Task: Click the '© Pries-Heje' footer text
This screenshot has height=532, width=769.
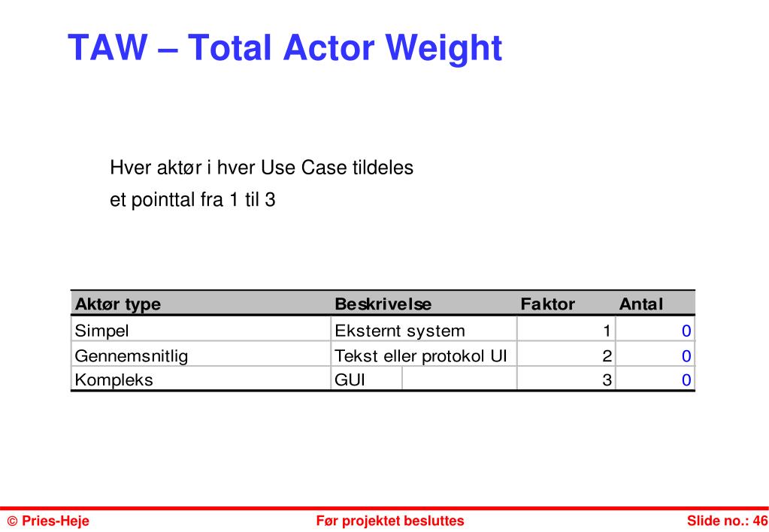Action: (48, 521)
